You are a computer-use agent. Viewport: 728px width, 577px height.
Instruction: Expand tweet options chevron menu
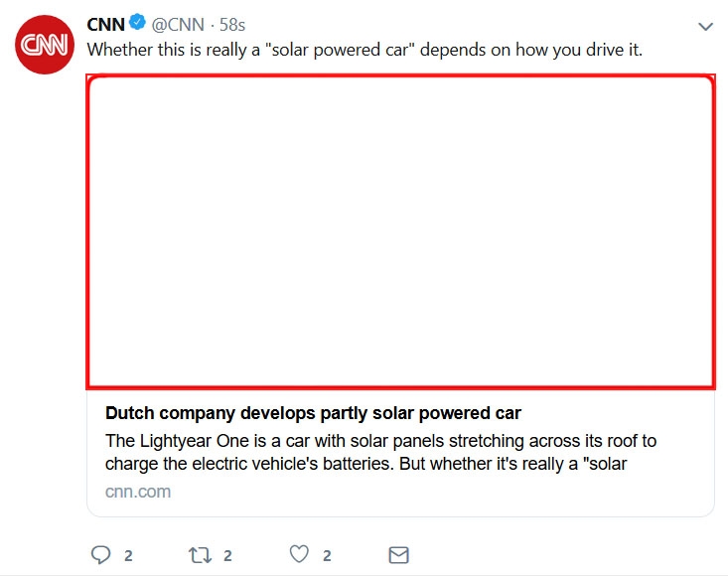[x=705, y=27]
